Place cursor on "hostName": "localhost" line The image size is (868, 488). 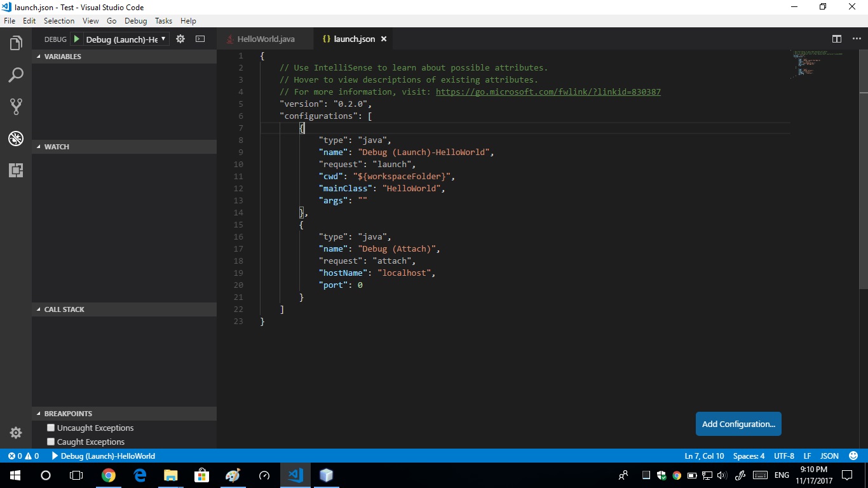[x=377, y=273]
